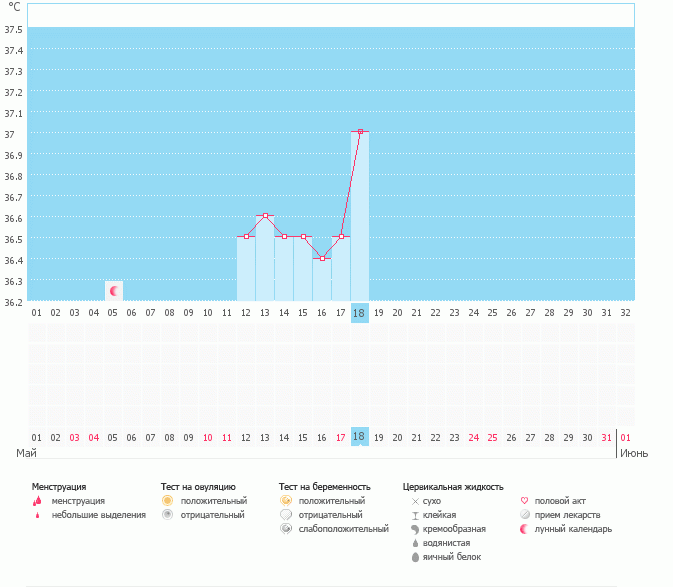Click the сухо cross icon in legend
Image resolution: width=673 pixels, height=587 pixels.
(x=415, y=501)
